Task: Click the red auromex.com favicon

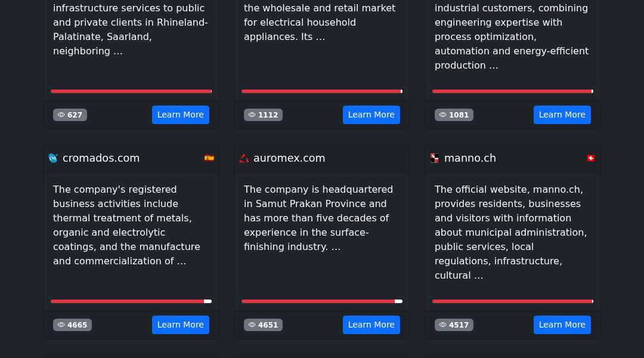Action: (244, 158)
